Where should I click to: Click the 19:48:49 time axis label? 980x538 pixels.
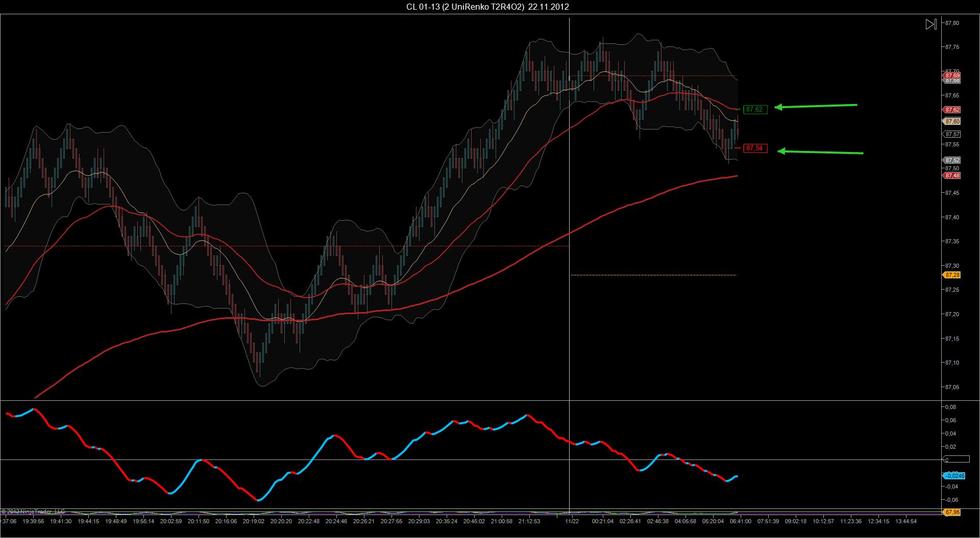click(116, 521)
